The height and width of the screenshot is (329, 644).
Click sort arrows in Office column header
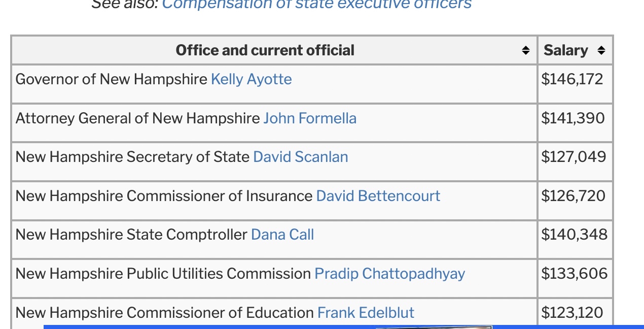pos(526,50)
